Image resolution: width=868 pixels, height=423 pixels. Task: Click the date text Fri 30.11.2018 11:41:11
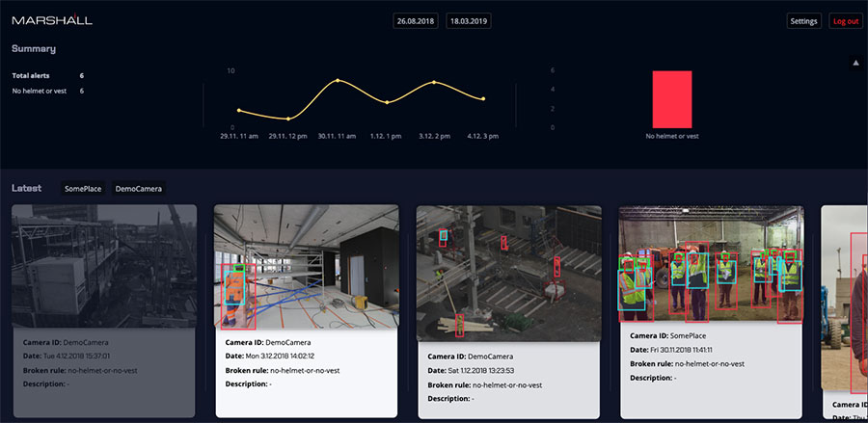684,350
